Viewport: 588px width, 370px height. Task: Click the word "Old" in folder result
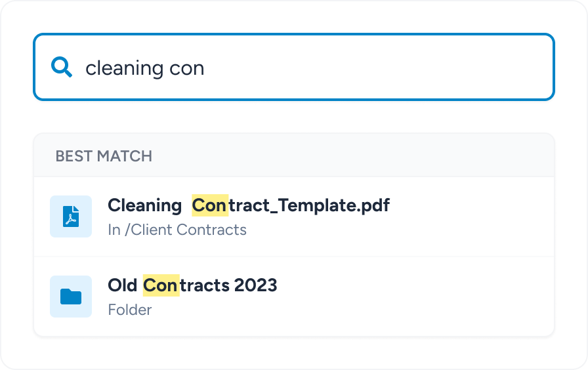tap(122, 285)
